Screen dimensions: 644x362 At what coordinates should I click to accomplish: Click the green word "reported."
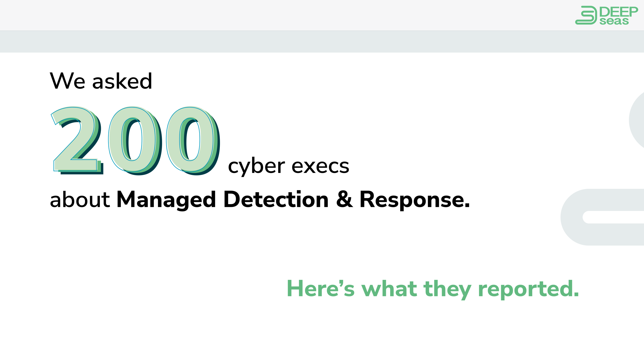point(528,289)
